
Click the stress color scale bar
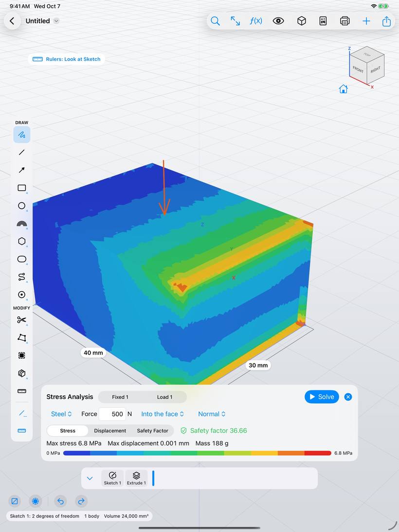(x=197, y=453)
